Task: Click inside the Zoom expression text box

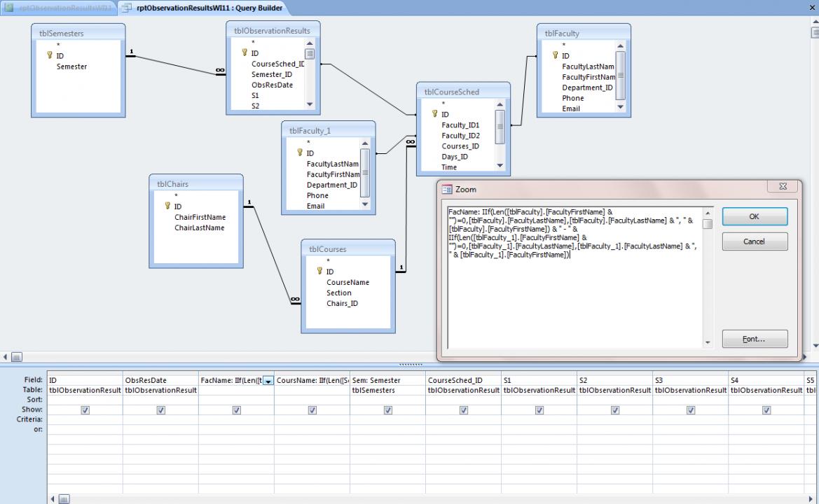Action: pos(574,278)
